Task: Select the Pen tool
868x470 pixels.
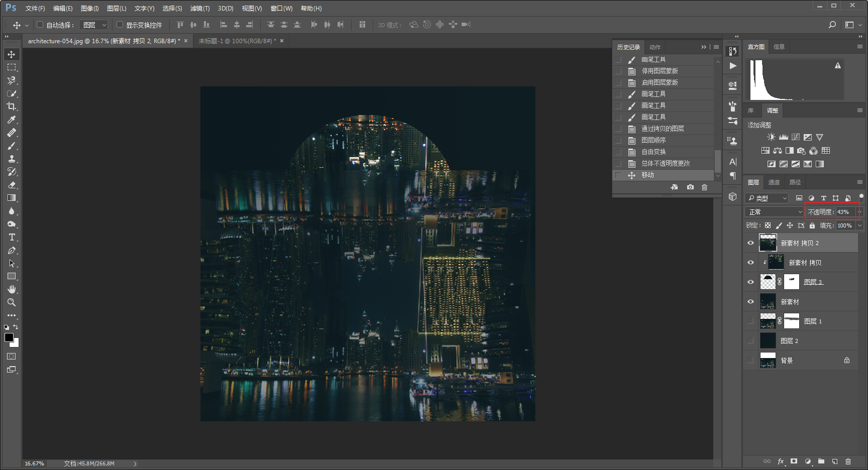Action: point(12,250)
